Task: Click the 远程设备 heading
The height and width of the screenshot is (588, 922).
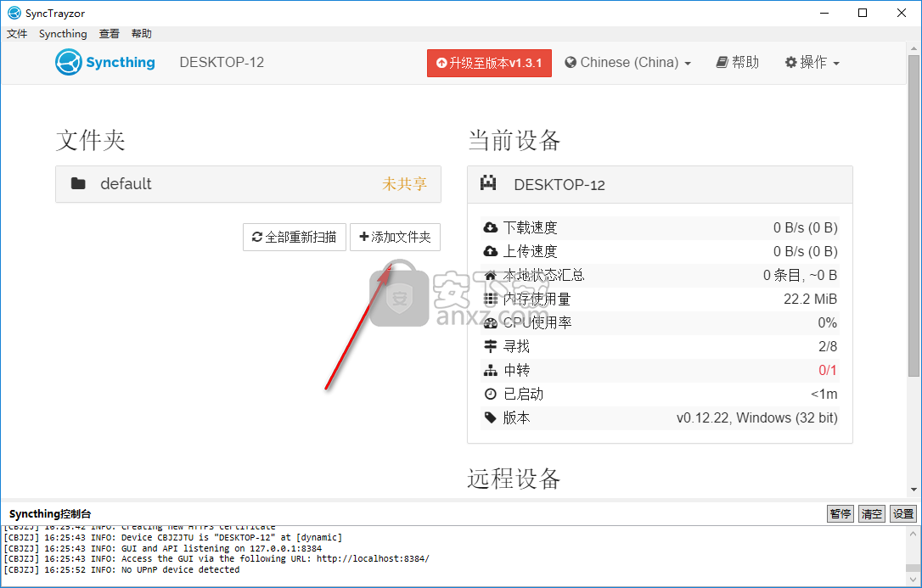Action: coord(514,479)
